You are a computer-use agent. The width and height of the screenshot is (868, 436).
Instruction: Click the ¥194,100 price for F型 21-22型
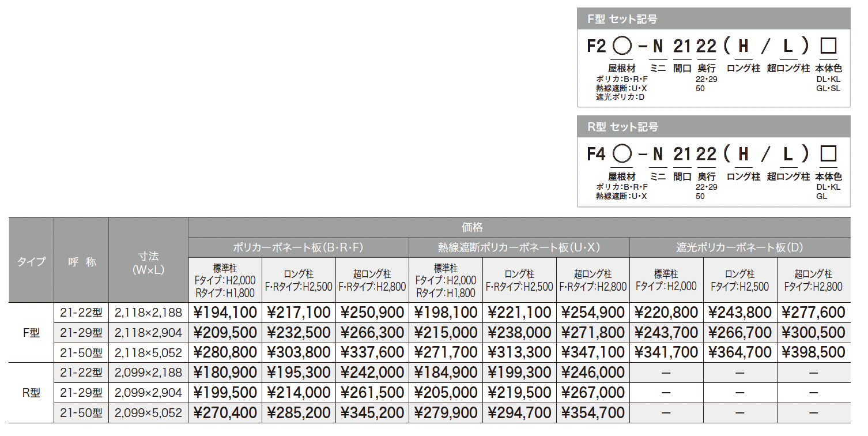(225, 313)
